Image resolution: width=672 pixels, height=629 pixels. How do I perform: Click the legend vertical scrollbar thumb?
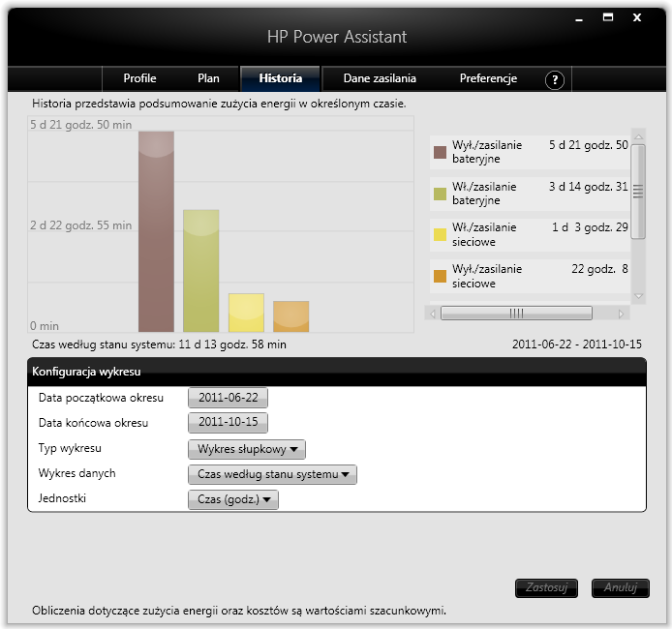638,192
